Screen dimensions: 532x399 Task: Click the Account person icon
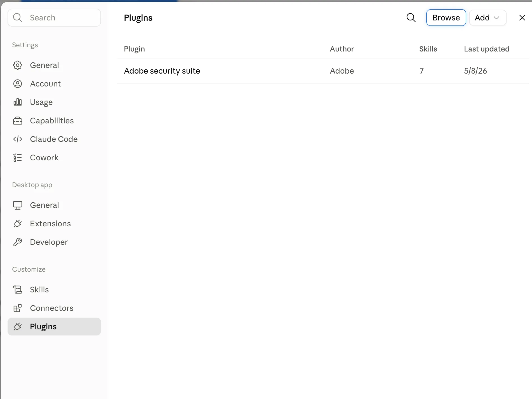tap(18, 84)
